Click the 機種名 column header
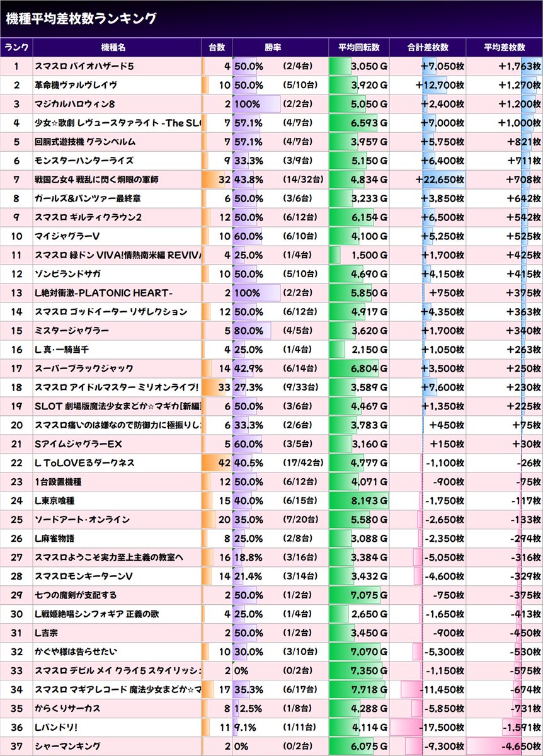This screenshot has height=756, width=543. (113, 48)
